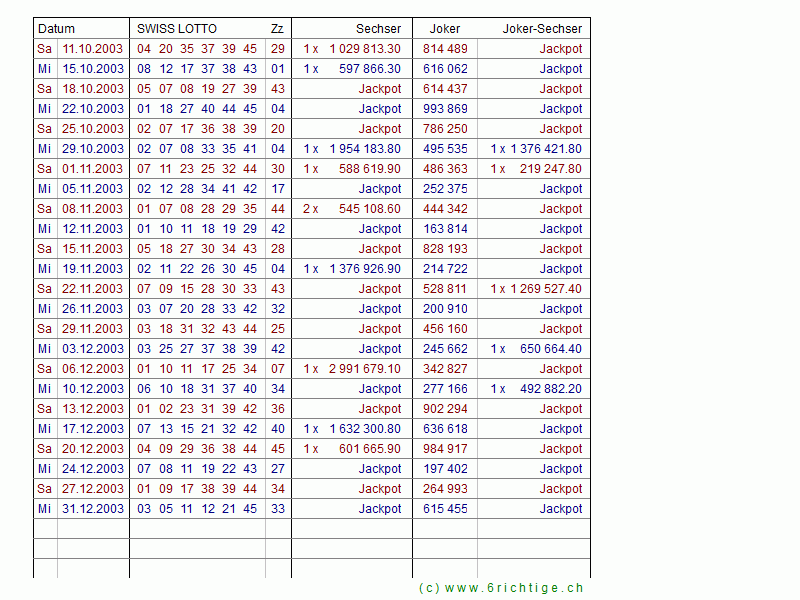Click the "SWISS LOTTO" column header
The height and width of the screenshot is (600, 800).
click(x=177, y=29)
